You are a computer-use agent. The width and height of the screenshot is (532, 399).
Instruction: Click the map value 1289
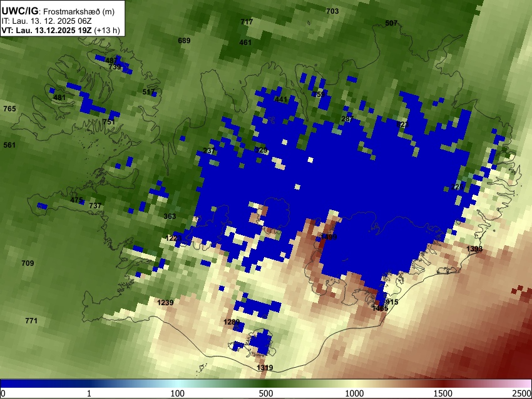(x=232, y=321)
